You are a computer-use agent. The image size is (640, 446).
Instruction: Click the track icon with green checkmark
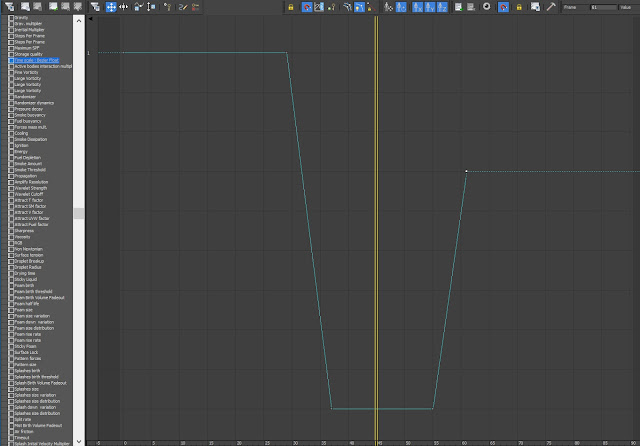point(53,7)
